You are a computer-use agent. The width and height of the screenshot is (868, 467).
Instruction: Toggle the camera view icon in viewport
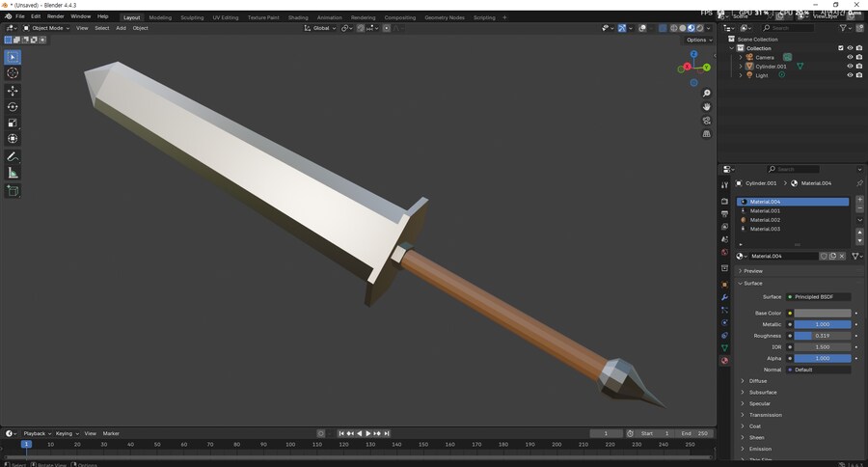[x=706, y=121]
